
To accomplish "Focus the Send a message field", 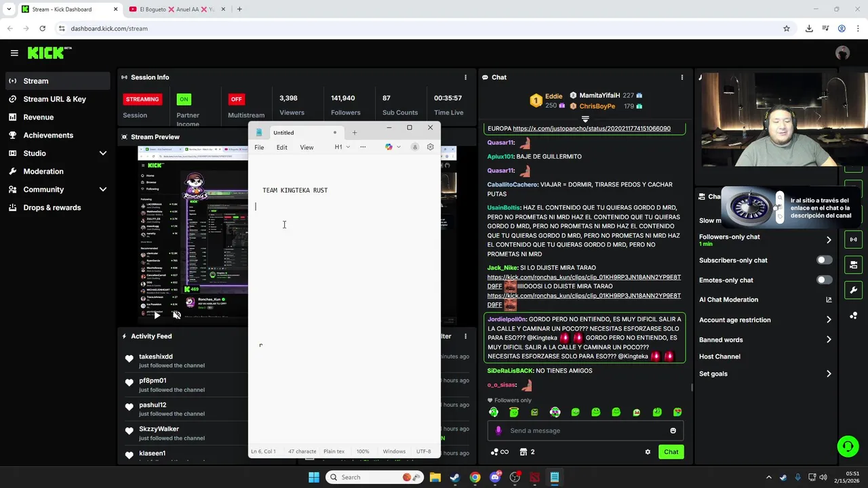I will click(586, 430).
